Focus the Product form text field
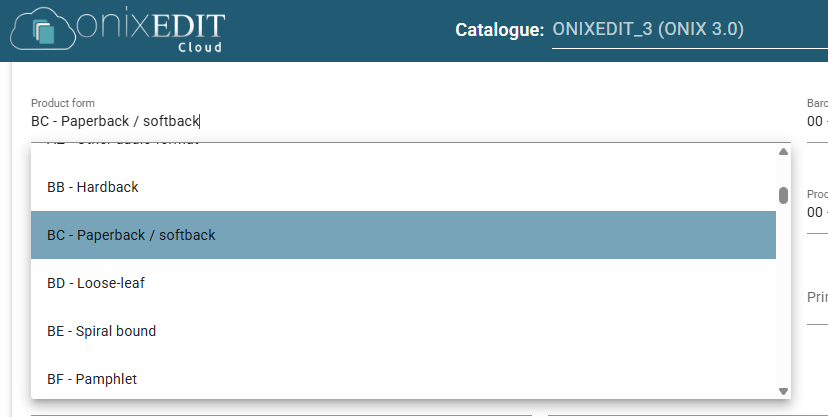Screen dimensions: 828x417 tap(411, 121)
